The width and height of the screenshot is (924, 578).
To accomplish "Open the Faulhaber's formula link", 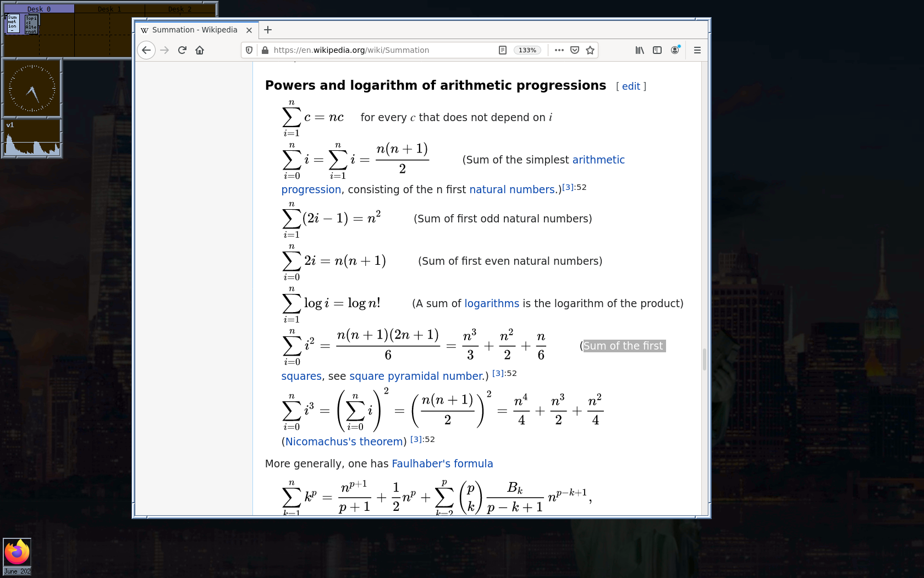I will coord(442,464).
